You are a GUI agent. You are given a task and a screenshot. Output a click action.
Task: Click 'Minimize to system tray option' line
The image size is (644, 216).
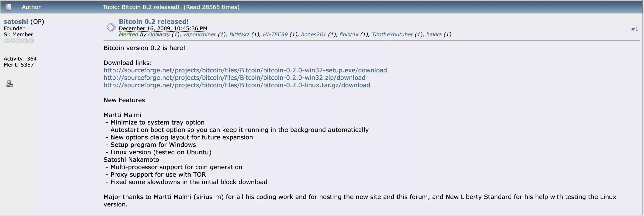(x=155, y=122)
